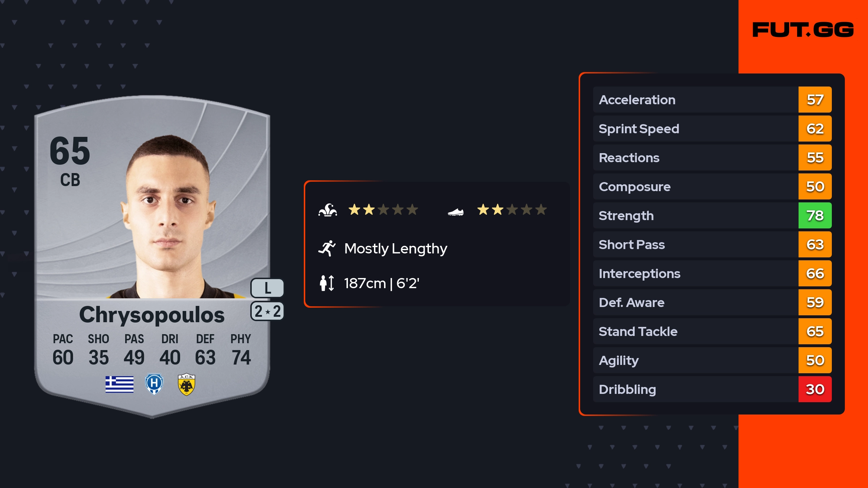Click the skill moves jester icon
The image size is (868, 488).
[328, 210]
